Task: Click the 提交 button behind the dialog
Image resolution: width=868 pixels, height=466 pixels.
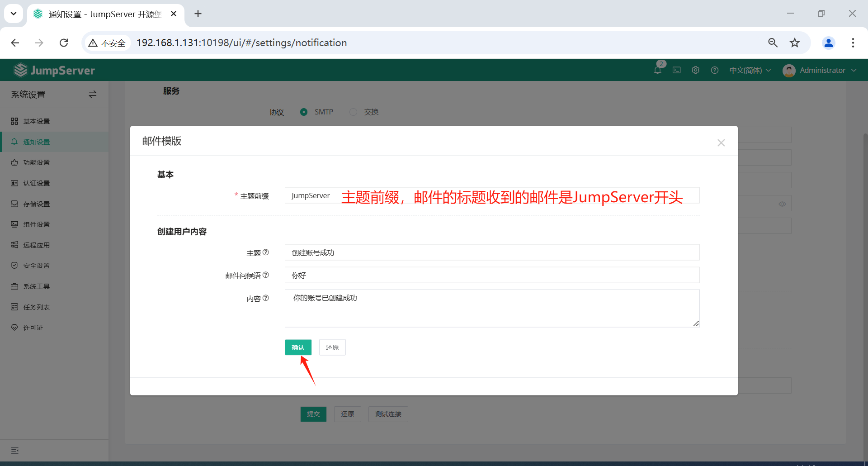Action: 313,414
